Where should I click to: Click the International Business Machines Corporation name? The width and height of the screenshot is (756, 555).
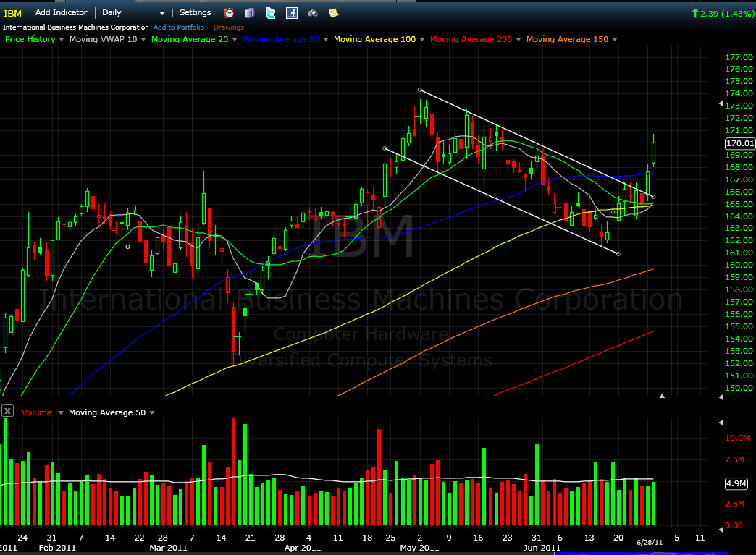[76, 27]
